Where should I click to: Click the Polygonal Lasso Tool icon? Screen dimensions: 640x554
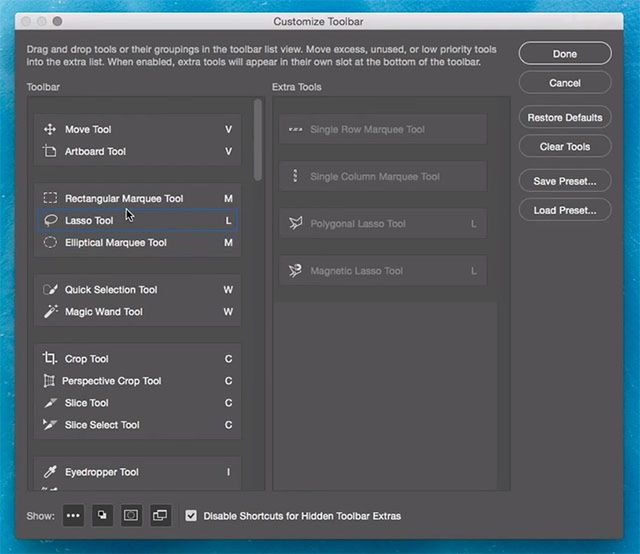(x=296, y=223)
